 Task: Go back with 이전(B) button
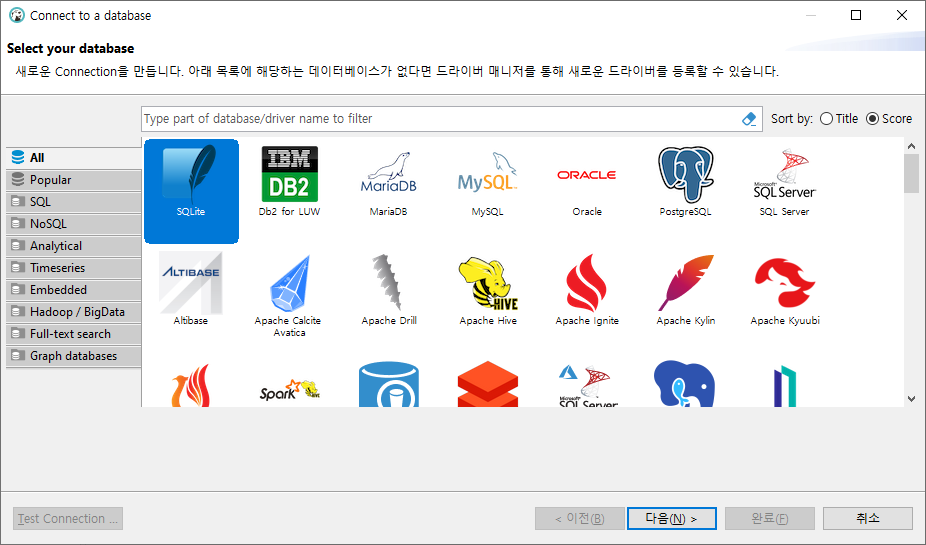[580, 518]
